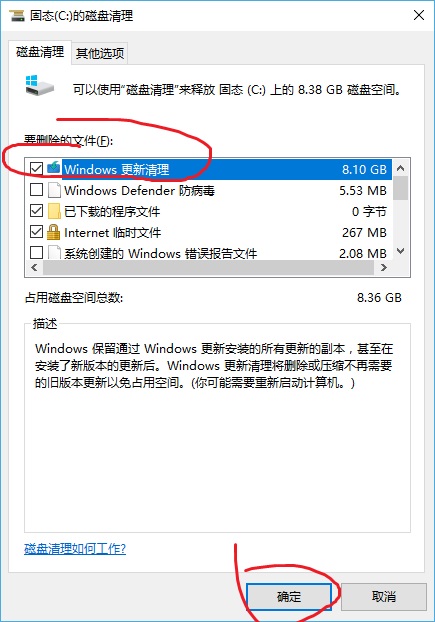The width and height of the screenshot is (435, 622).
Task: Switch to the 其他选项 tab
Action: [x=100, y=53]
